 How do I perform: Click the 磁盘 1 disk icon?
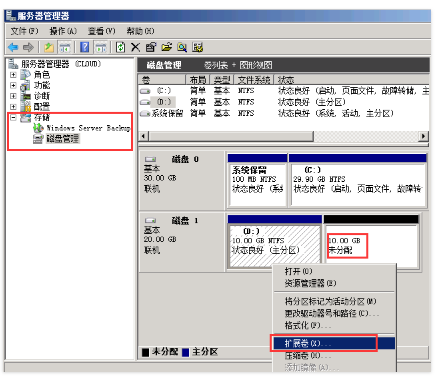click(150, 221)
